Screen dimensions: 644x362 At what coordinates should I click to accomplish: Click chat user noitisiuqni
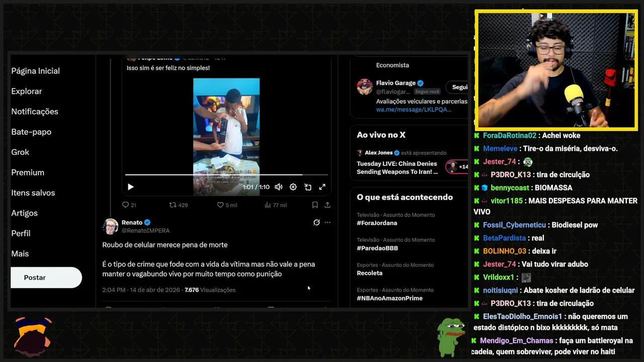[x=500, y=291]
